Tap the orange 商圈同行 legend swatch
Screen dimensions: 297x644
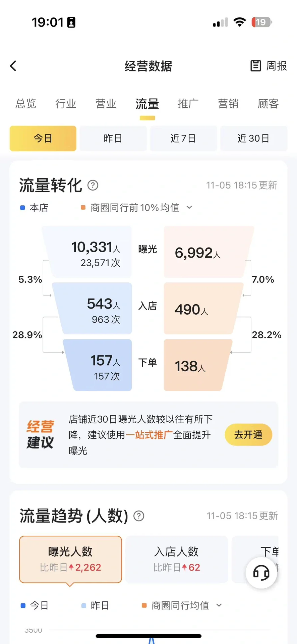point(83,208)
